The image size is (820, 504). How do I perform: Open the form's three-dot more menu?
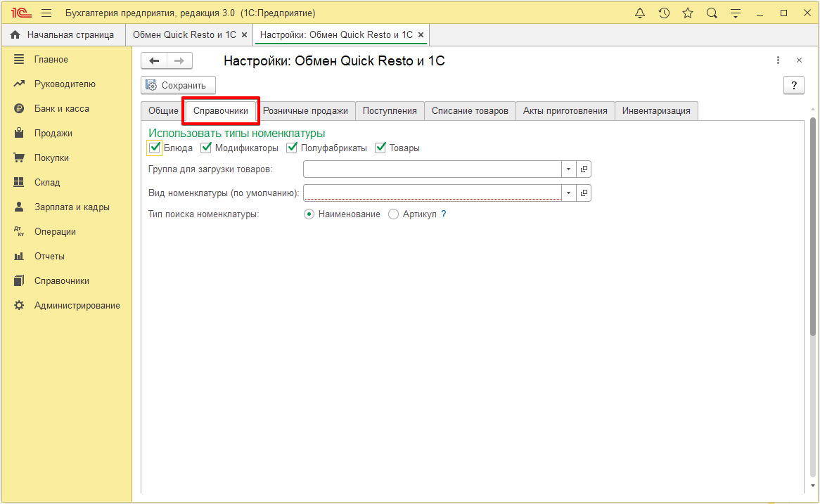click(779, 60)
